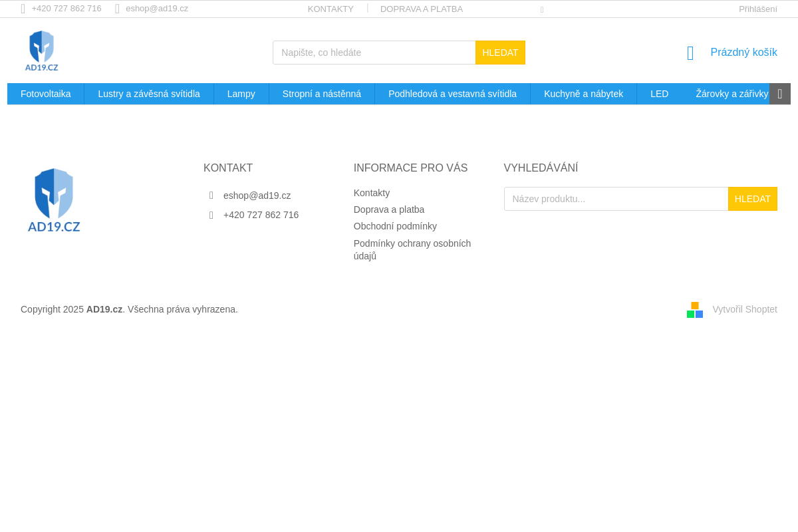The height and width of the screenshot is (532, 798).
Task: Open the shopping cart icon
Action: (x=690, y=53)
